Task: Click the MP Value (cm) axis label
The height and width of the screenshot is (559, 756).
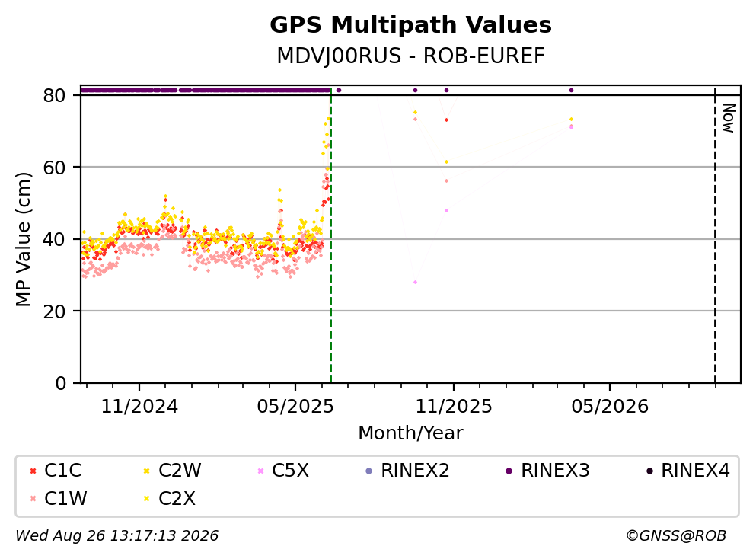Action: coord(23,239)
